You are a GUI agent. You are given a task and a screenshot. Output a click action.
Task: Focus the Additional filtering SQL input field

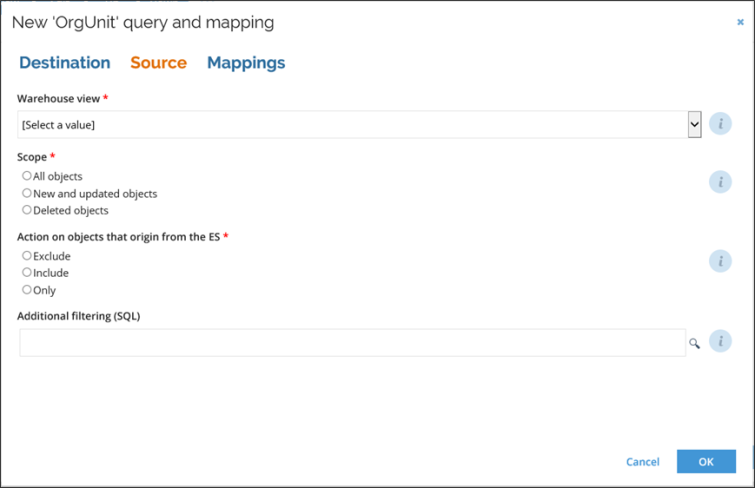tap(352, 343)
